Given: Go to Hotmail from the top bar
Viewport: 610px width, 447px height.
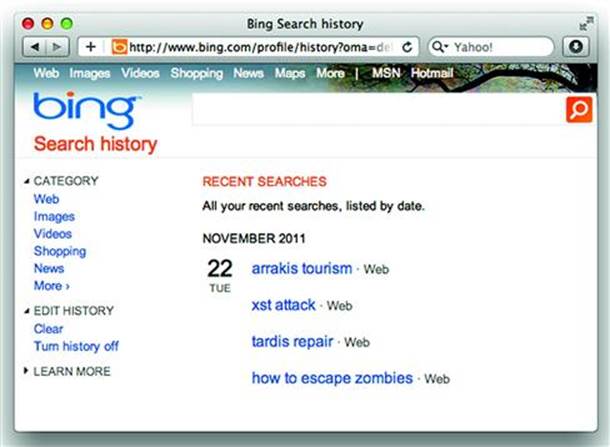Looking at the screenshot, I should (x=432, y=73).
